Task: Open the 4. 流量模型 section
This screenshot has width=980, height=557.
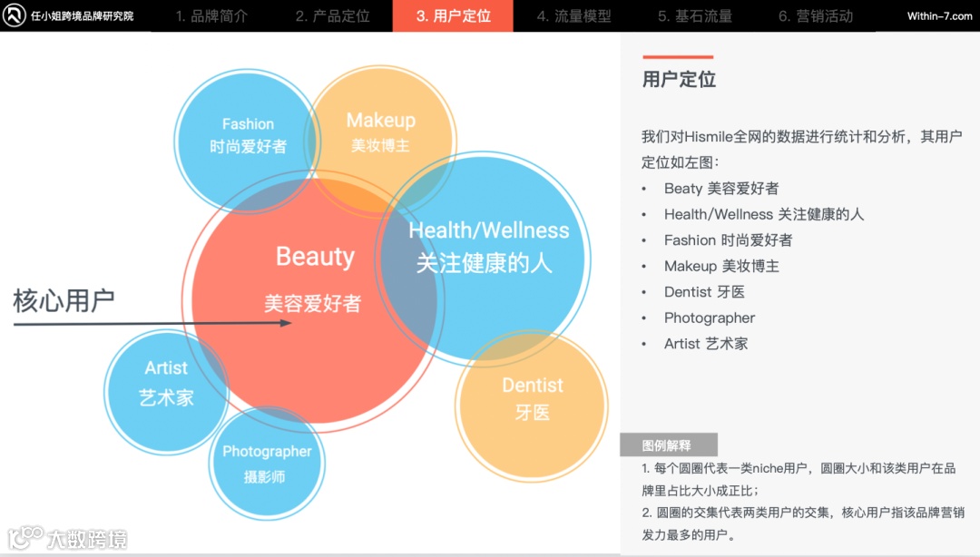Action: pos(573,15)
